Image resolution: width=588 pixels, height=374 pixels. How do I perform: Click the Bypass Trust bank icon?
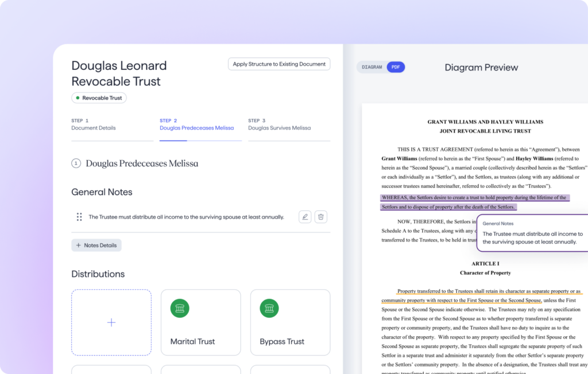269,308
